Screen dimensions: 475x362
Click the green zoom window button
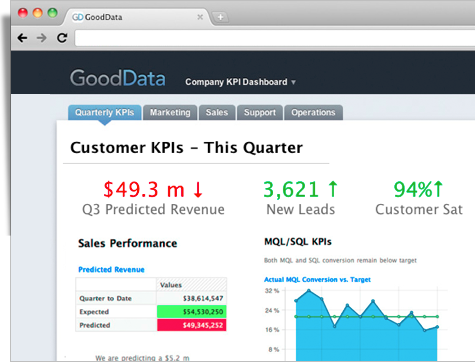(52, 13)
